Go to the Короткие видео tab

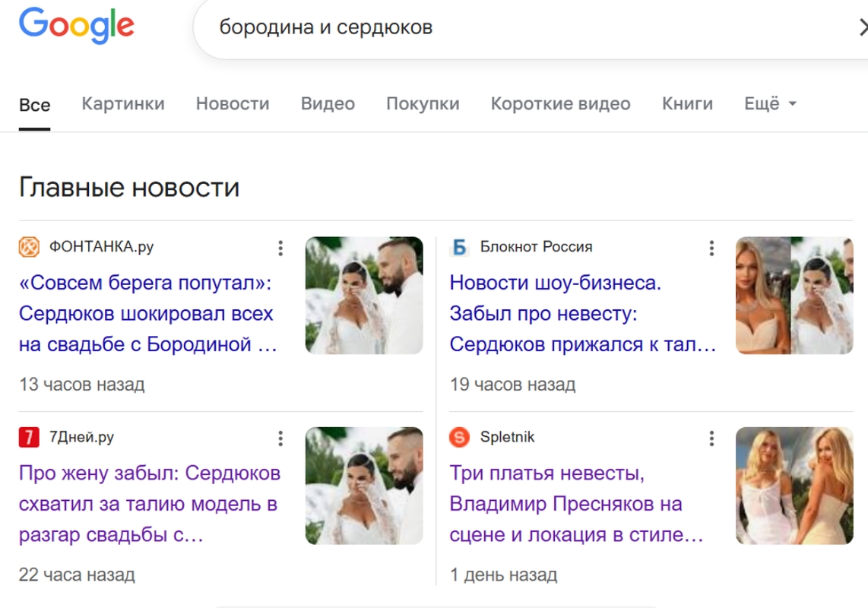coord(560,103)
